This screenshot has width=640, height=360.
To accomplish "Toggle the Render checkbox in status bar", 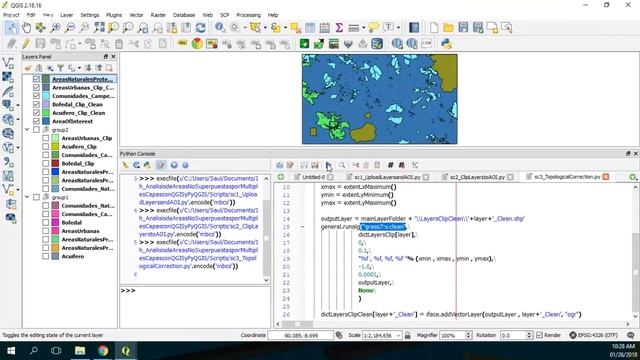I will click(539, 335).
